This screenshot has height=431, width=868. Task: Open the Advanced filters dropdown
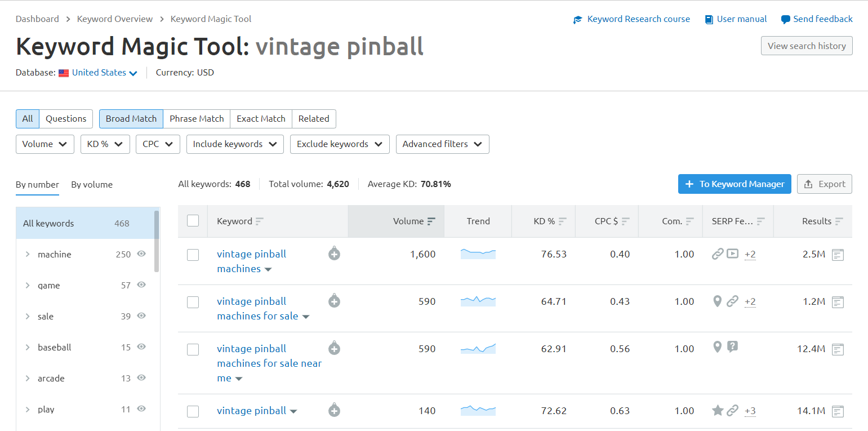[x=442, y=144]
